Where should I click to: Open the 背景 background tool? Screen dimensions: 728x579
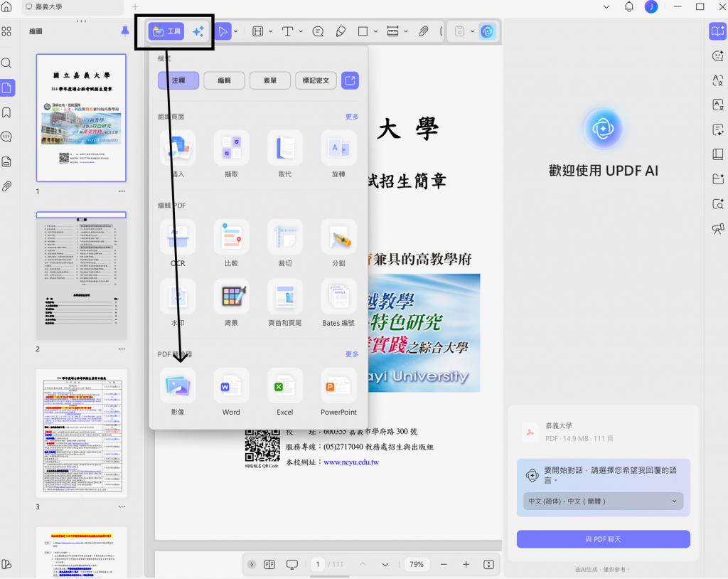point(231,303)
